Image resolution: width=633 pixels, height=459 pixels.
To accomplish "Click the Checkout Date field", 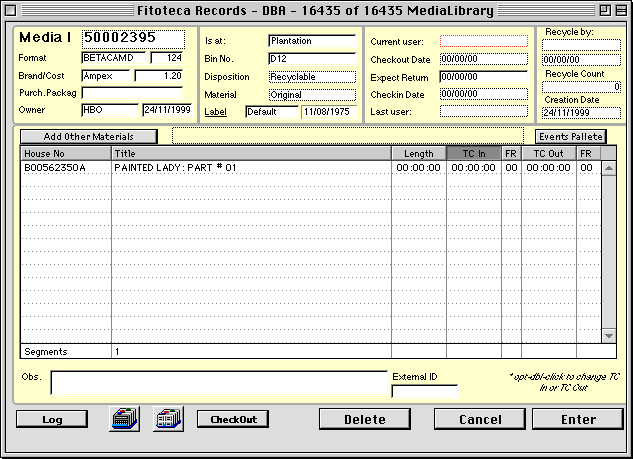I will click(x=484, y=59).
